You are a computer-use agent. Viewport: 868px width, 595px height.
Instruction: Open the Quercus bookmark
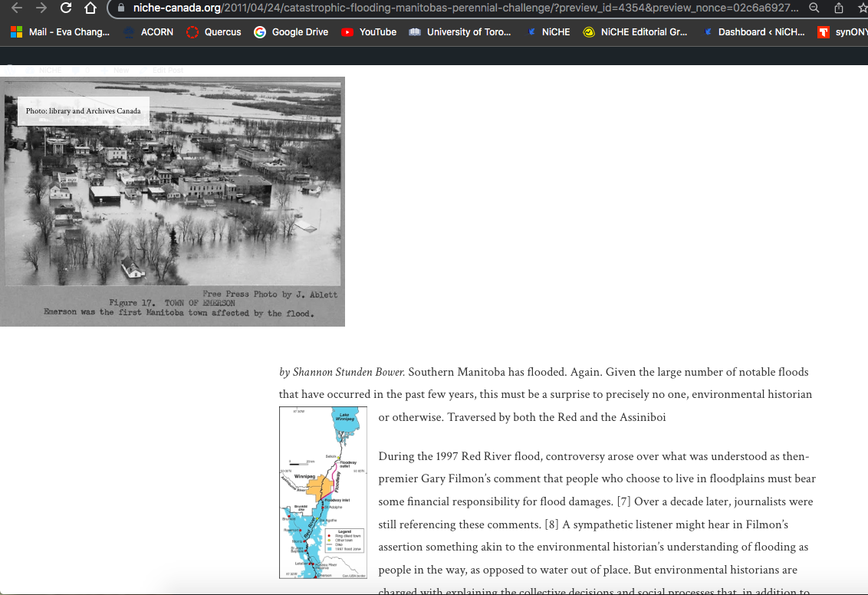point(214,32)
